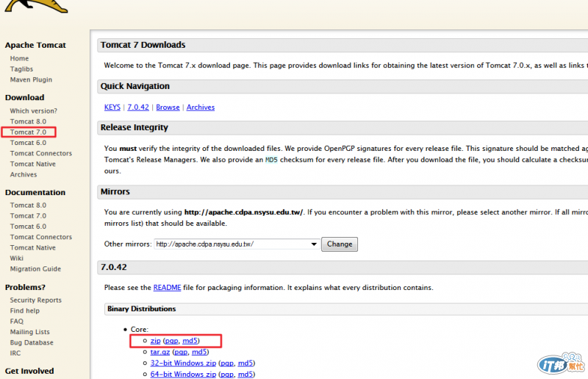Open the md5 checksum for Core zip
This screenshot has width=588, height=379.
click(x=190, y=341)
